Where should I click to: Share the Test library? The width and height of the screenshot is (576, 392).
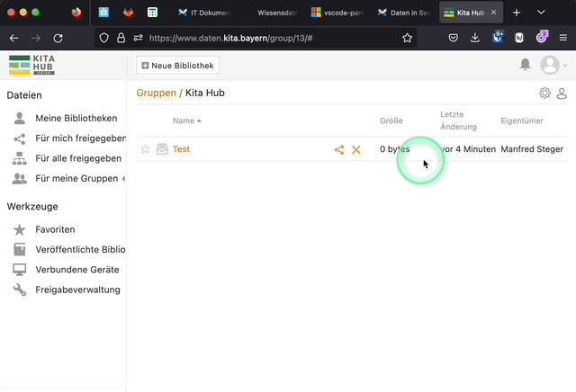pos(339,150)
